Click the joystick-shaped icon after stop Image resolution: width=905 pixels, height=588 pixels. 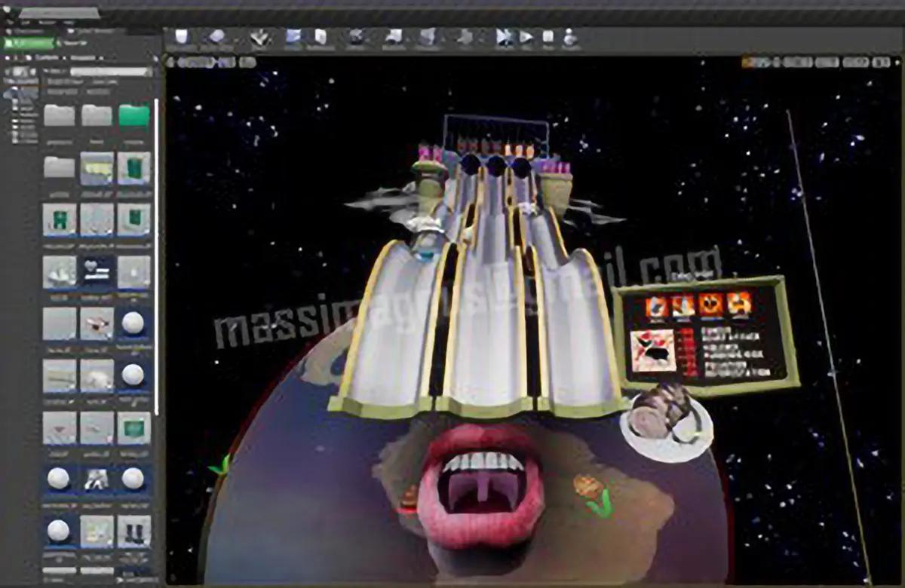(571, 38)
